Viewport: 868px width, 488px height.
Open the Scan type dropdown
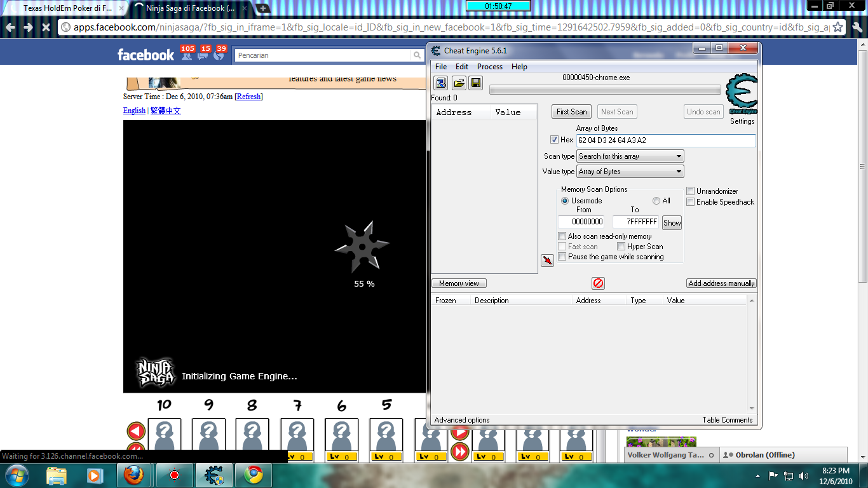[630, 156]
